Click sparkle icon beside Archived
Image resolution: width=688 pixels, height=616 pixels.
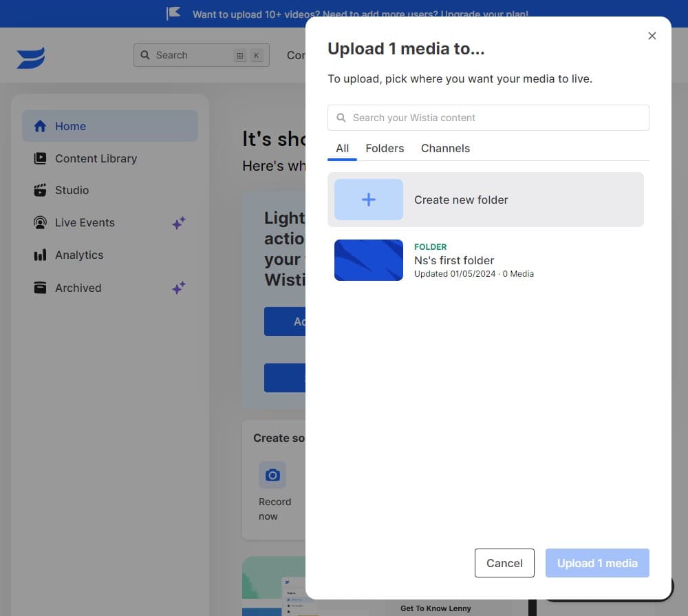[x=178, y=288]
